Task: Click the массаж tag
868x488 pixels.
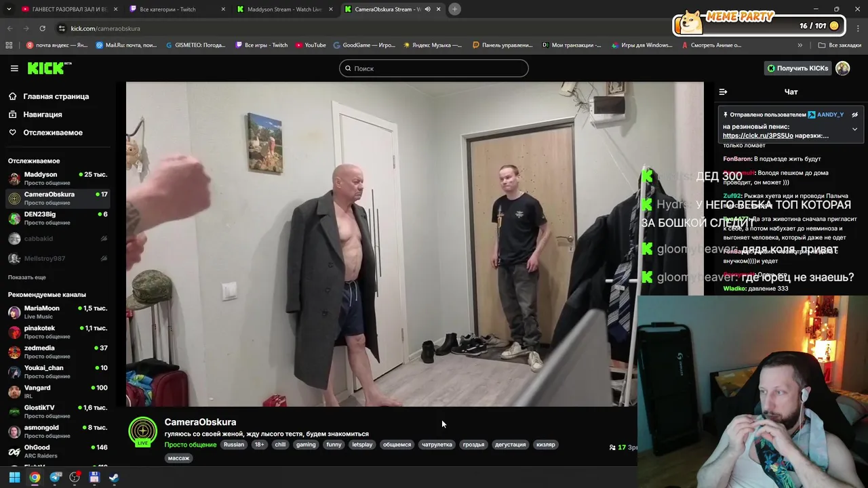Action: [178, 458]
